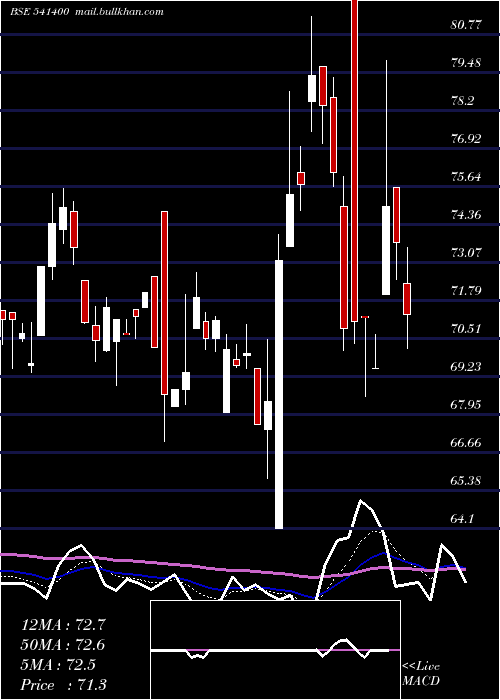This screenshot has height=700, width=500.
Task: Click the 79.48 price axis label
Action: tap(466, 63)
